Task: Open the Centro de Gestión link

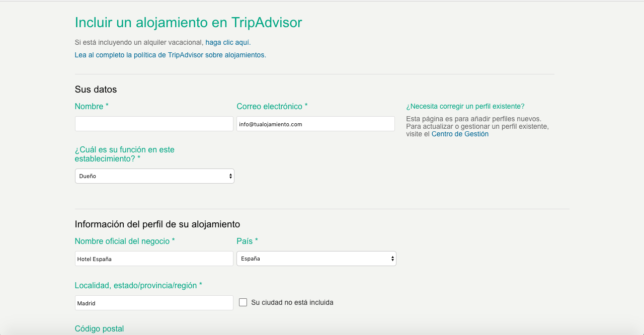Action: 460,134
